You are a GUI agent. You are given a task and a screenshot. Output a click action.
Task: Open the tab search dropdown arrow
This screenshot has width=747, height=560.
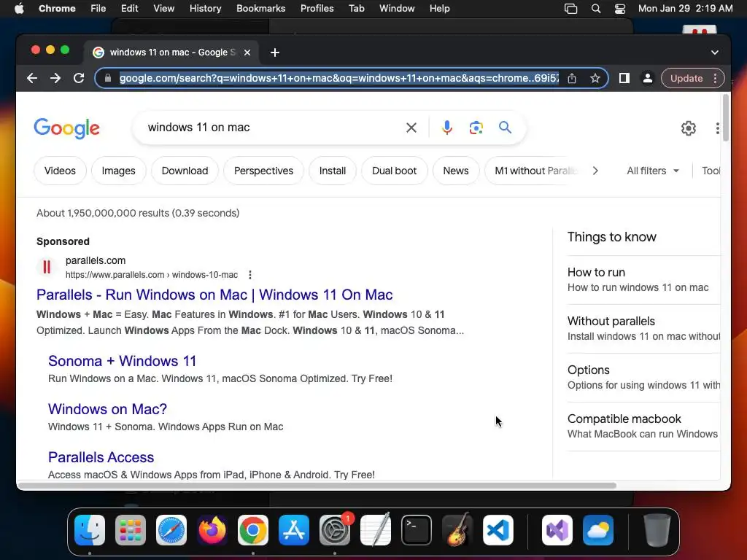715,52
